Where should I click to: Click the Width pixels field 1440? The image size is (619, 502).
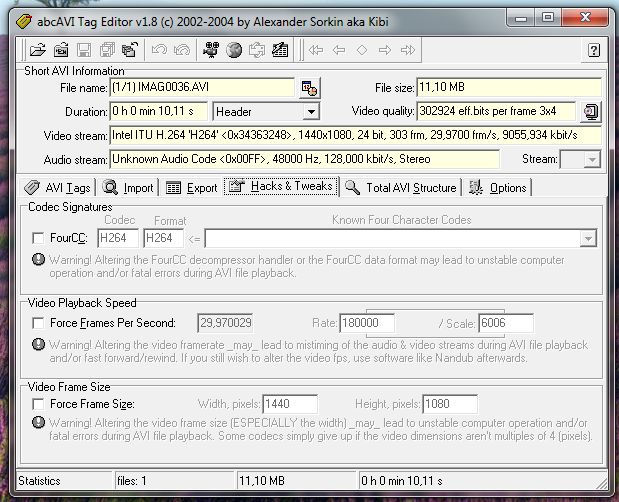click(290, 404)
